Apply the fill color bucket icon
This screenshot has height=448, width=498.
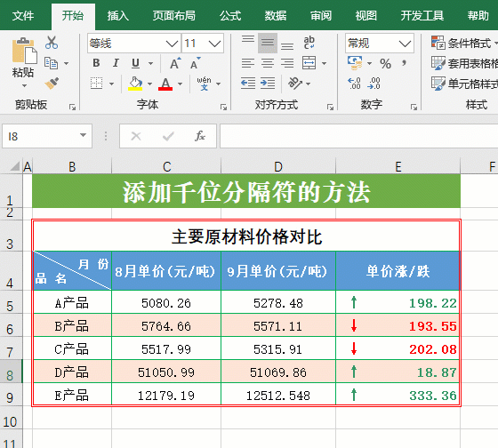pyautogui.click(x=135, y=84)
